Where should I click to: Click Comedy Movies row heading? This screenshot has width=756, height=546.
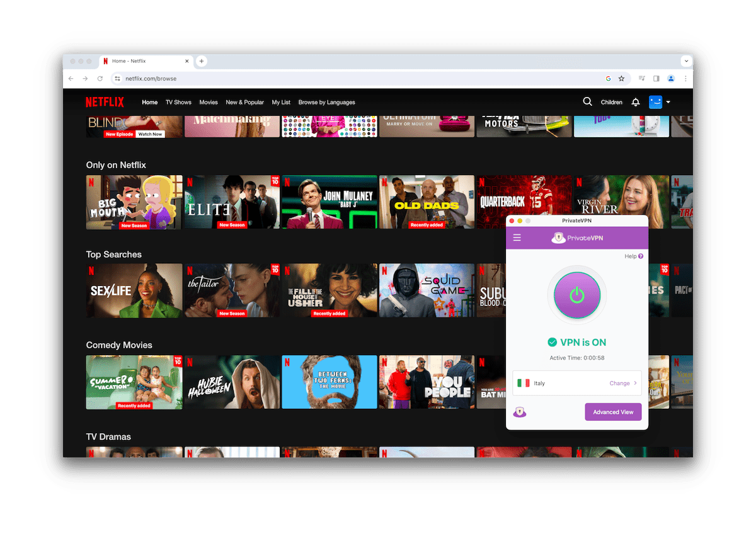coord(119,345)
